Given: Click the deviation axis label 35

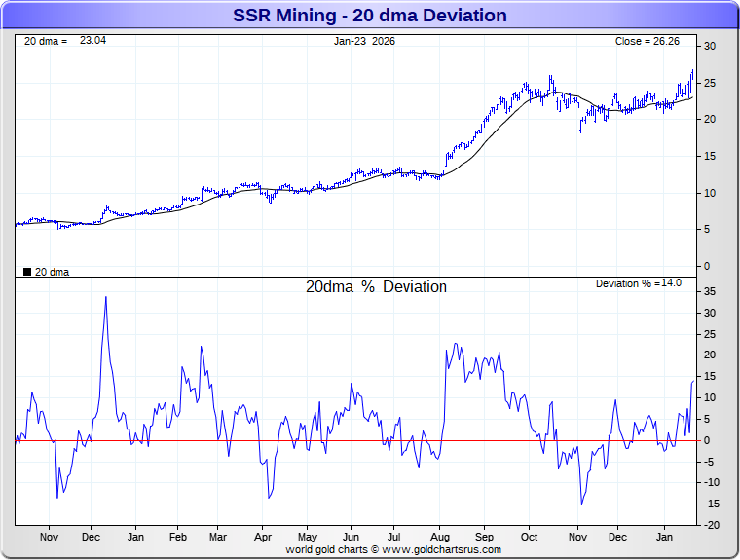Looking at the screenshot, I should pyautogui.click(x=709, y=292).
